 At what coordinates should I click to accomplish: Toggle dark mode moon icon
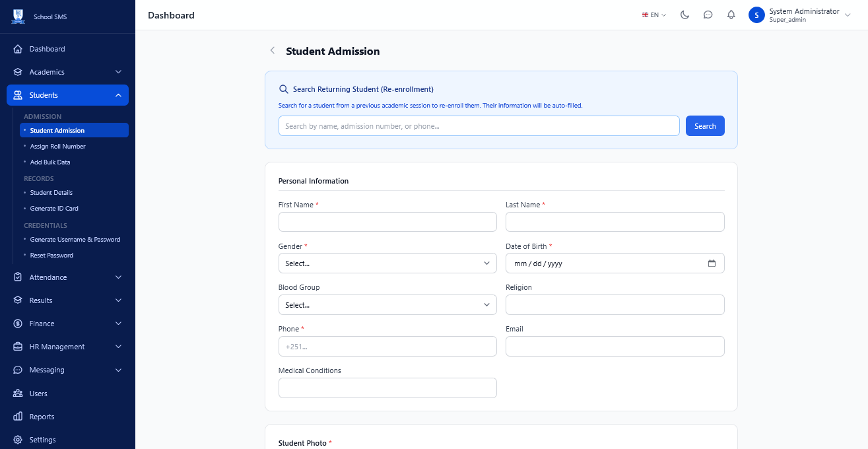click(684, 15)
